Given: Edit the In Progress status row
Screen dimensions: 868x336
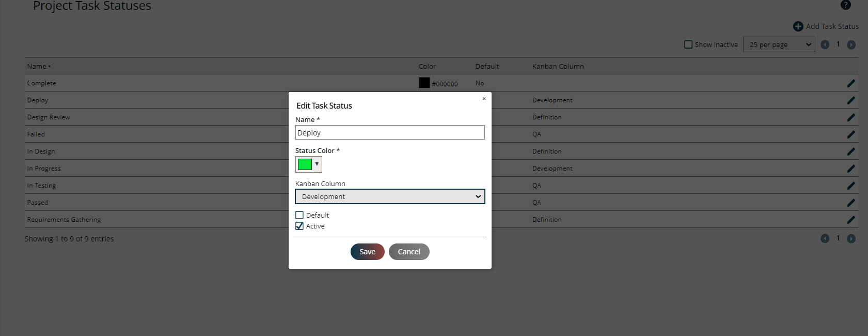Looking at the screenshot, I should 851,169.
